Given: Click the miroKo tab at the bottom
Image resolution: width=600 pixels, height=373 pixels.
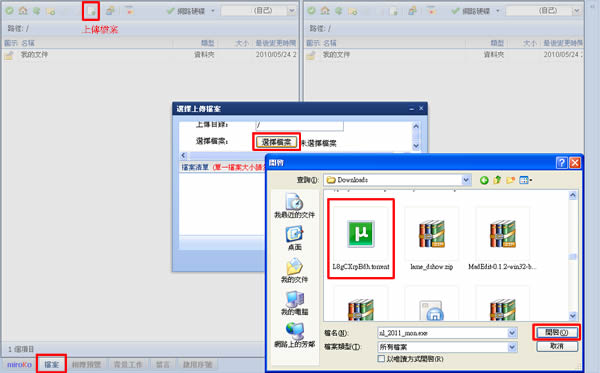Looking at the screenshot, I should (x=19, y=365).
